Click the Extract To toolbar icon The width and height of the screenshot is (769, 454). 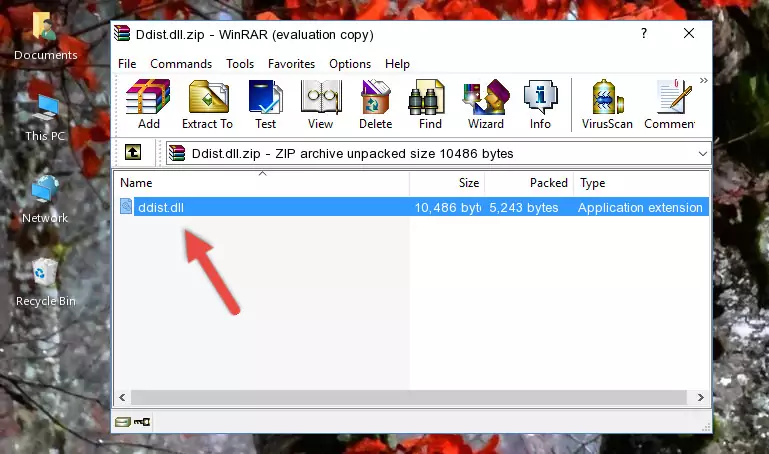207,104
